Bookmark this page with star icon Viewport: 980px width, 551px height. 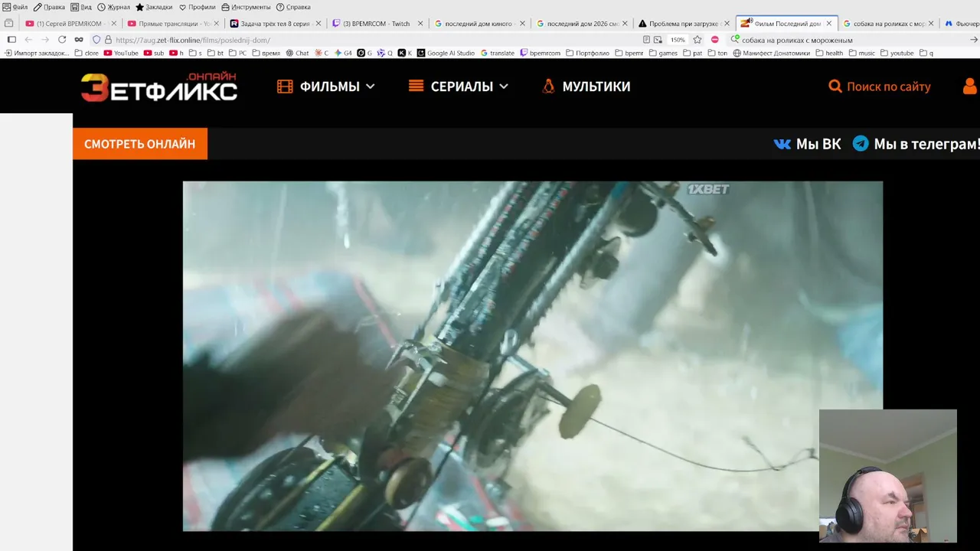(697, 40)
